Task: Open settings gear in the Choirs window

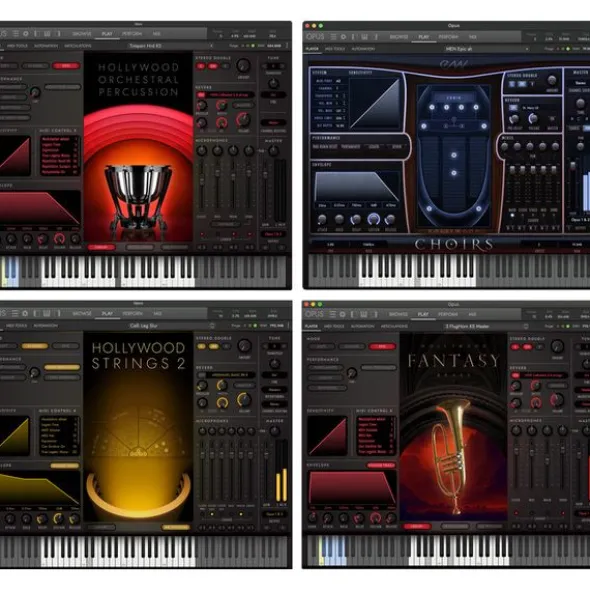Action: 343,37
